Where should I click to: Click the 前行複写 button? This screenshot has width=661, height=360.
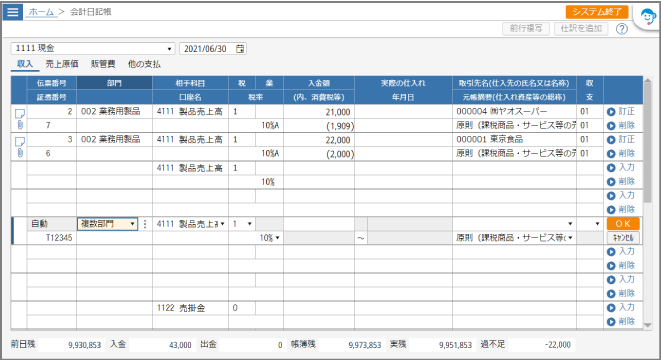pos(526,29)
